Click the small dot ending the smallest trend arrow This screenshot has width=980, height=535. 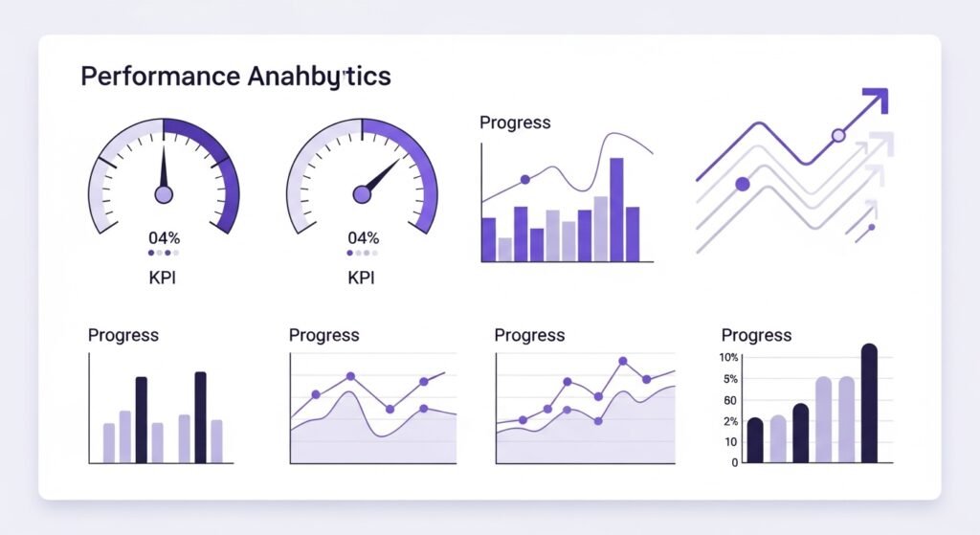click(x=871, y=228)
